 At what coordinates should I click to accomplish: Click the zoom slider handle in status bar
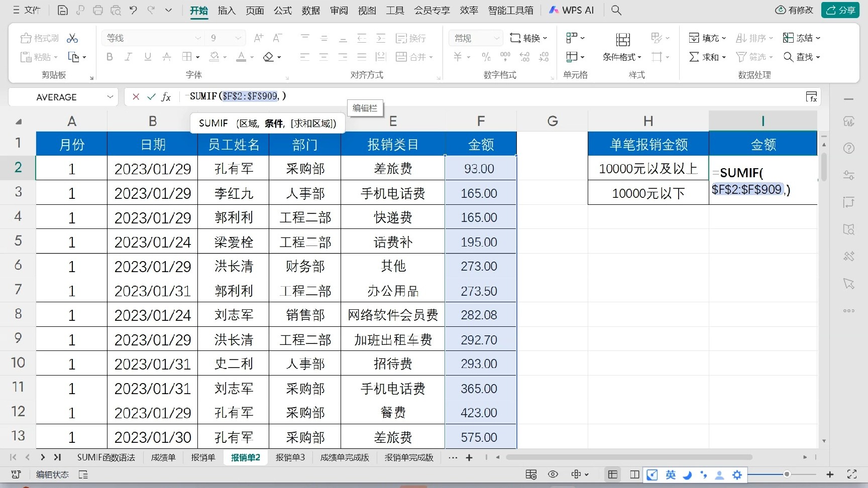[787, 474]
